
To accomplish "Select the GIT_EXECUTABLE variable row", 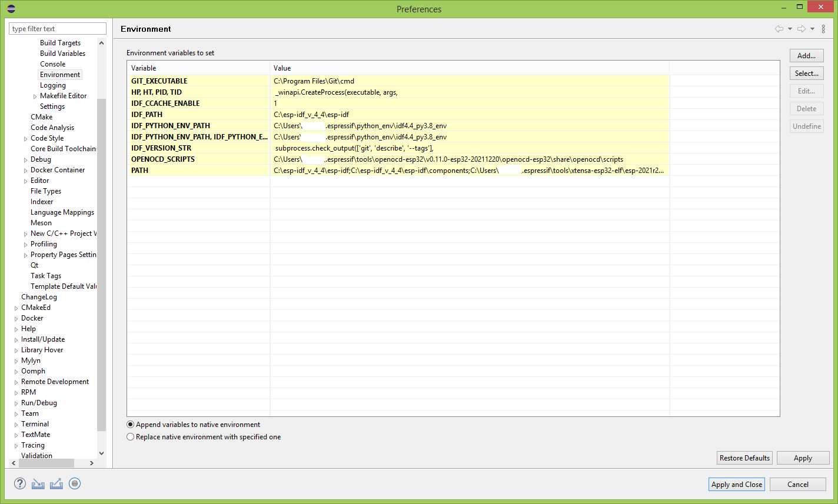I will 398,81.
